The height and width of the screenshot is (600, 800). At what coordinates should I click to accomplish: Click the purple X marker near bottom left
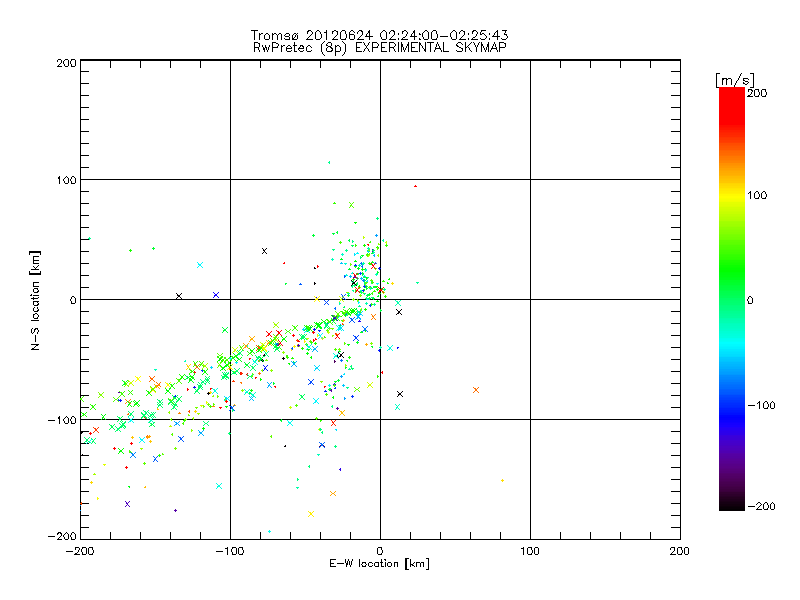click(x=127, y=504)
